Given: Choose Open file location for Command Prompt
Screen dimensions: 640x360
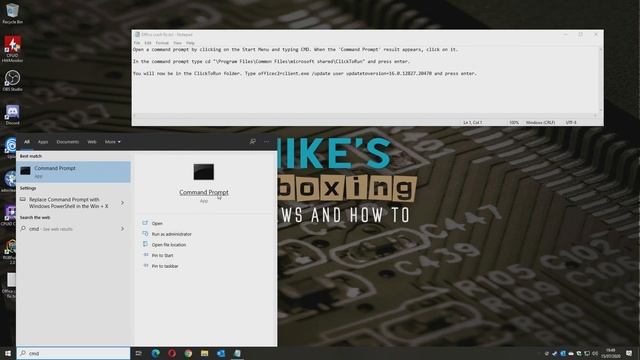Looking at the screenshot, I should pyautogui.click(x=169, y=244).
